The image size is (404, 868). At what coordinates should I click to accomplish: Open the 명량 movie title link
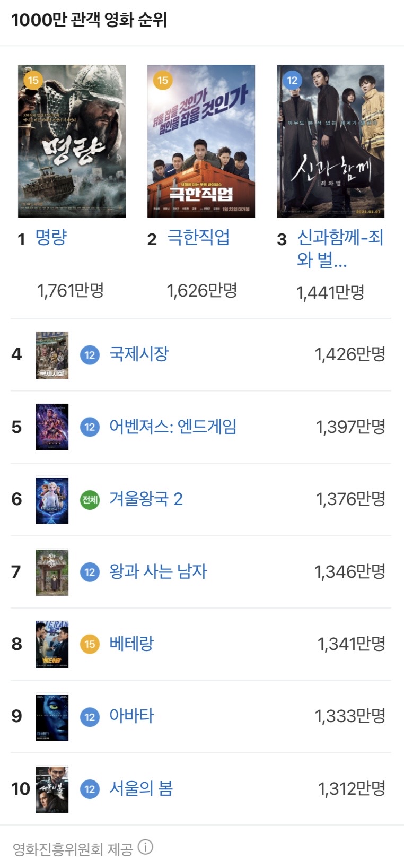click(51, 237)
